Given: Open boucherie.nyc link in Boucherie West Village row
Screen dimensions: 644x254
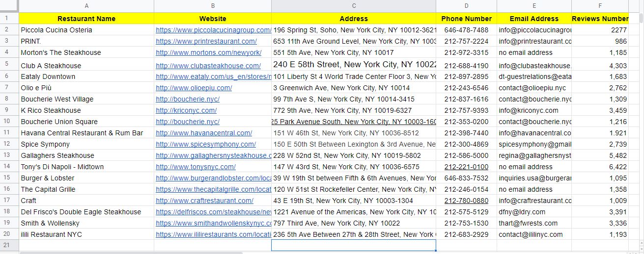Looking at the screenshot, I should point(188,99).
